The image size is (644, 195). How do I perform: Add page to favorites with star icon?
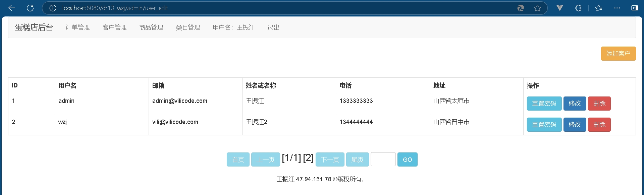coord(537,8)
